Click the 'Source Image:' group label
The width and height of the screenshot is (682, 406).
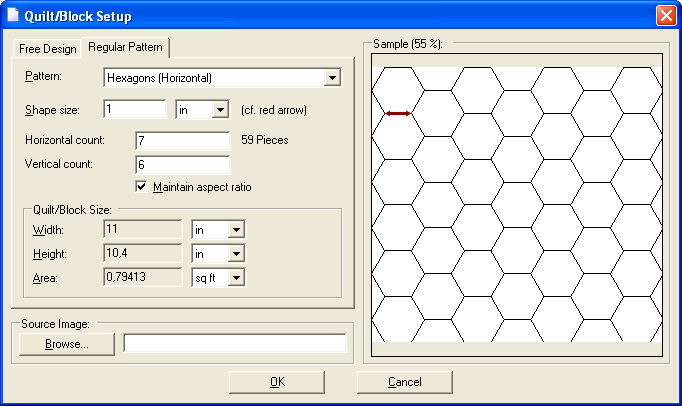pyautogui.click(x=55, y=324)
